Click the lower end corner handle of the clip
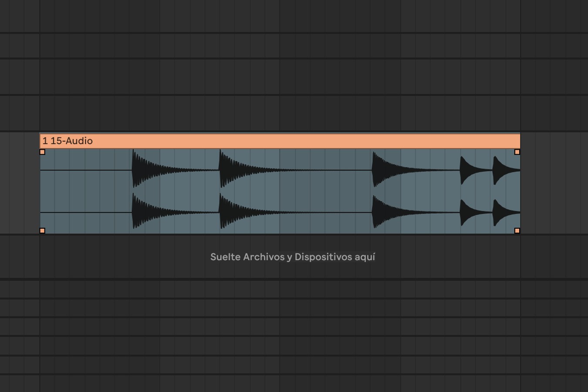 point(517,230)
